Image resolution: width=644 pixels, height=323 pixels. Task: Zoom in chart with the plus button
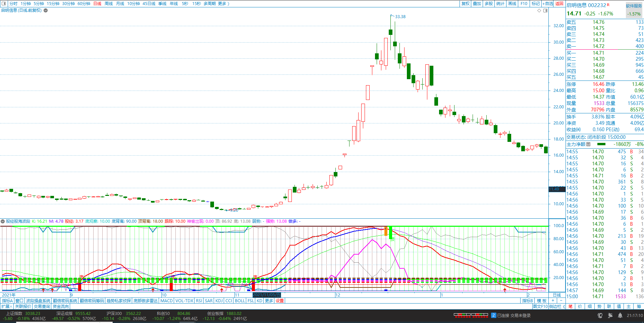553,301
